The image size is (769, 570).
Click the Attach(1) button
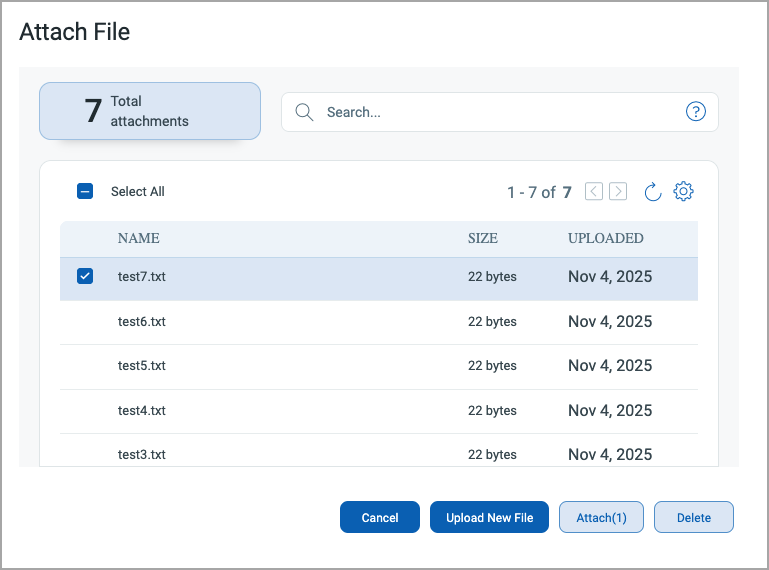click(601, 517)
